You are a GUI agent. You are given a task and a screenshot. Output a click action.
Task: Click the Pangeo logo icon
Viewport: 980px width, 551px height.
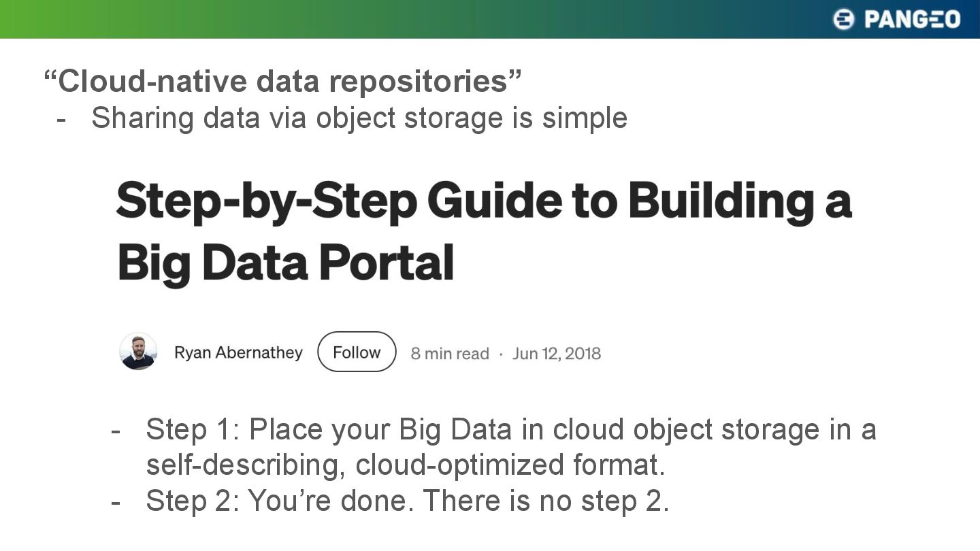(x=844, y=19)
